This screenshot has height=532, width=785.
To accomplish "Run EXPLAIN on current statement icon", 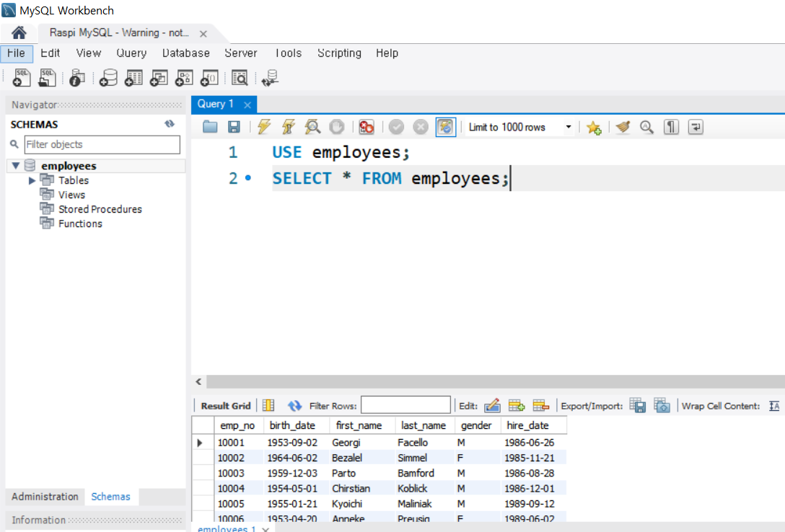I will pos(312,127).
